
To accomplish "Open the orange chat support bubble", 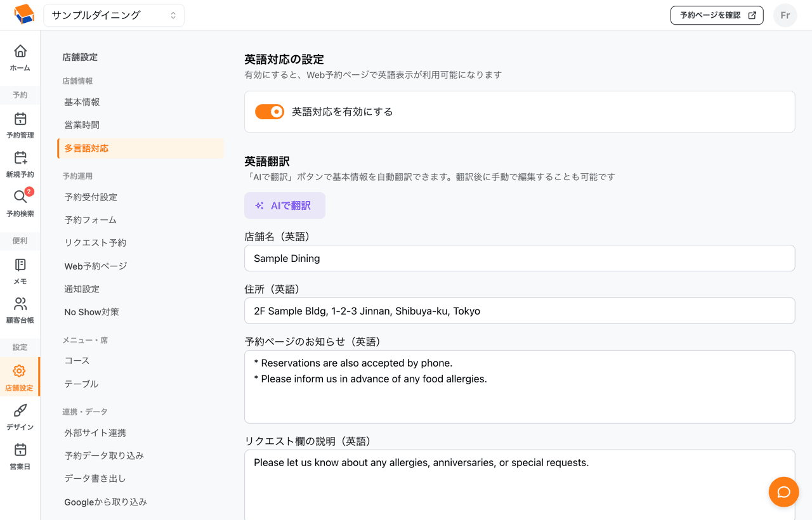I will click(783, 492).
